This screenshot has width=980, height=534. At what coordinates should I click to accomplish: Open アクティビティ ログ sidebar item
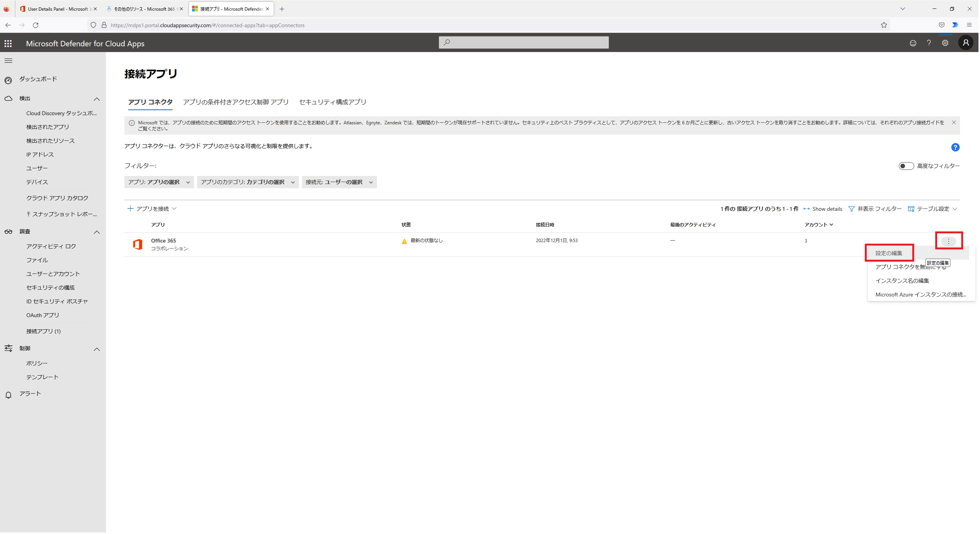[x=51, y=247]
